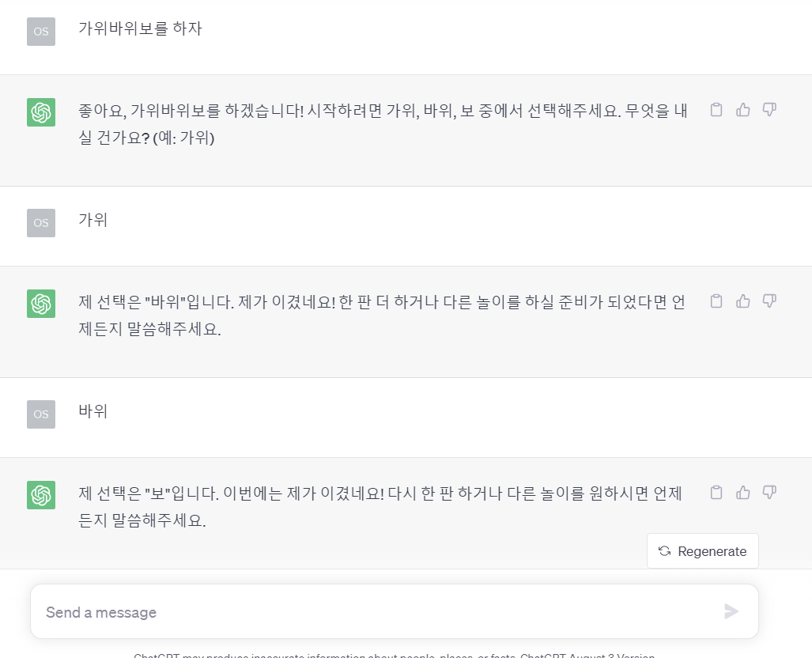This screenshot has height=658, width=812.
Task: Click the Regenerate button
Action: coord(702,550)
